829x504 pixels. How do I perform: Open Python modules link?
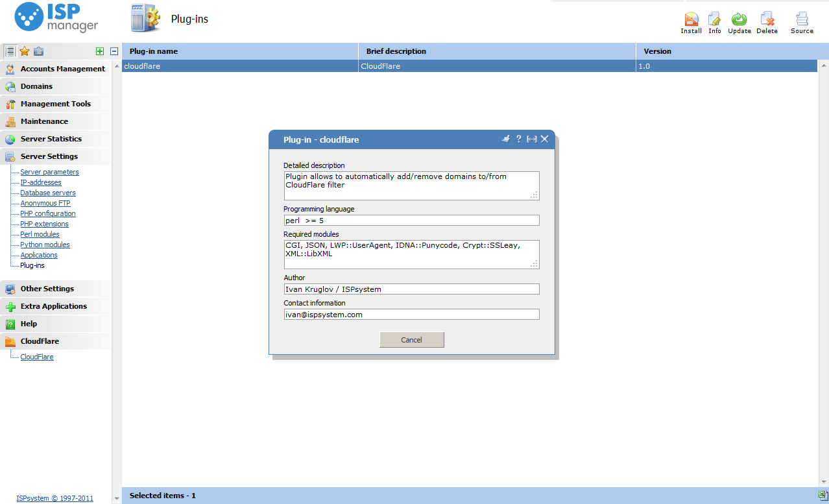point(45,245)
